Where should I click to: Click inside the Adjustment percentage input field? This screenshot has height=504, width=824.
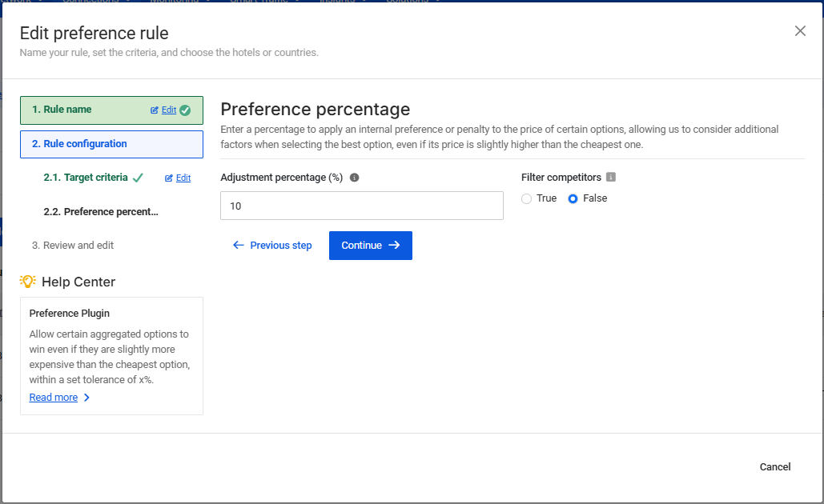361,206
